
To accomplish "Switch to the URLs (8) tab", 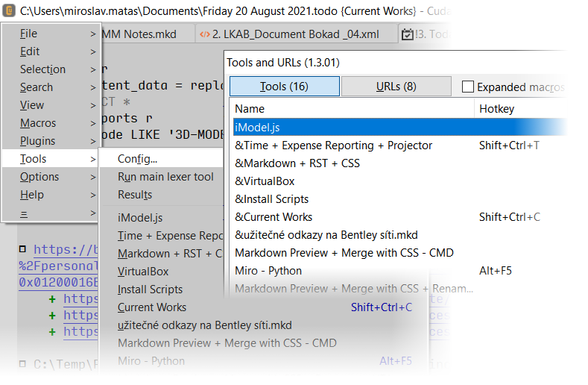I will coord(396,87).
